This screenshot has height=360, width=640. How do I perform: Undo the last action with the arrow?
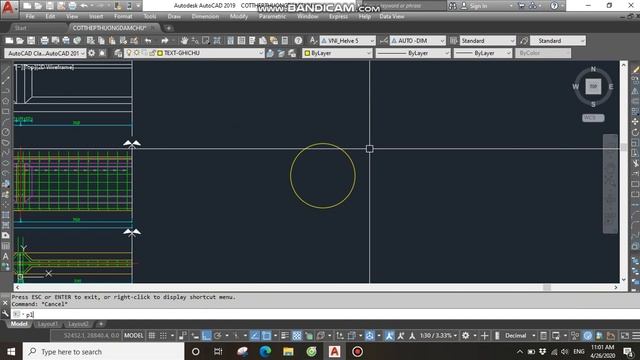click(x=148, y=40)
